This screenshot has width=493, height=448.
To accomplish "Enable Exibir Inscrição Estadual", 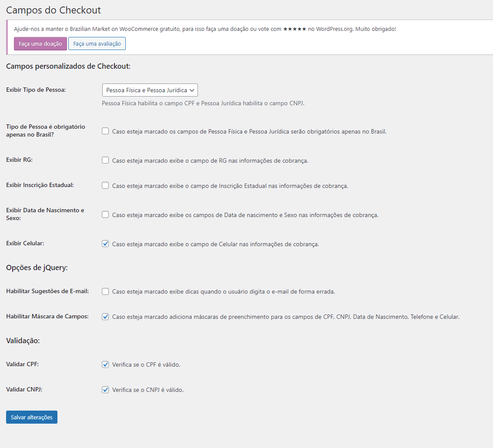I will 105,185.
